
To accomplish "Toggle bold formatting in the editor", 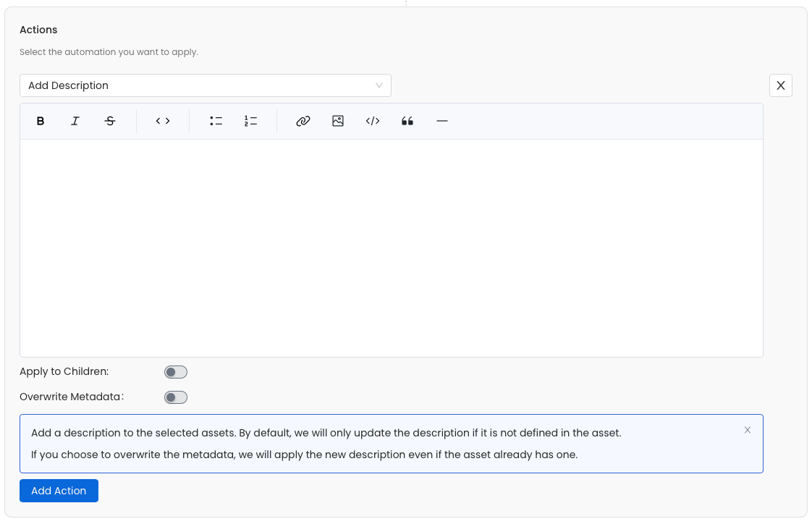I will click(x=41, y=120).
